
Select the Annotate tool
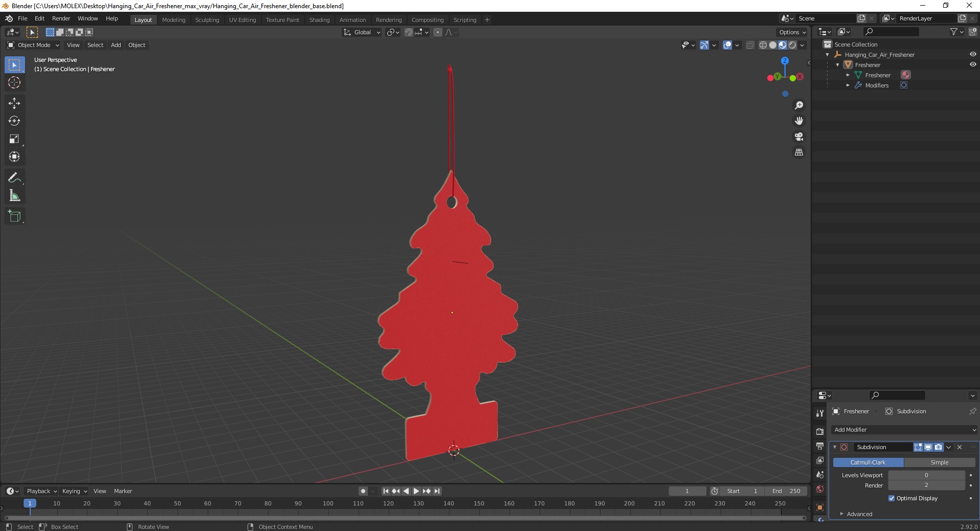[14, 178]
